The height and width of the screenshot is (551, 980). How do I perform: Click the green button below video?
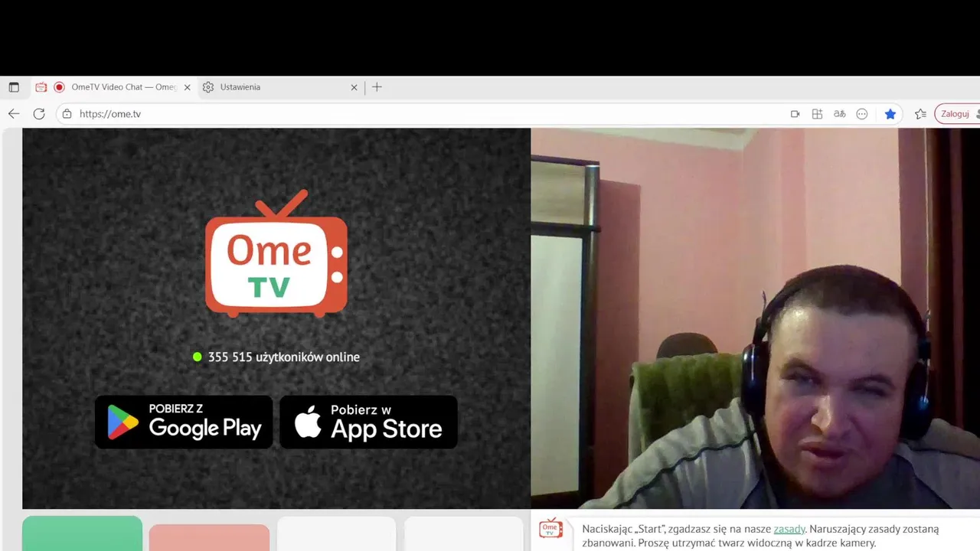point(82,533)
